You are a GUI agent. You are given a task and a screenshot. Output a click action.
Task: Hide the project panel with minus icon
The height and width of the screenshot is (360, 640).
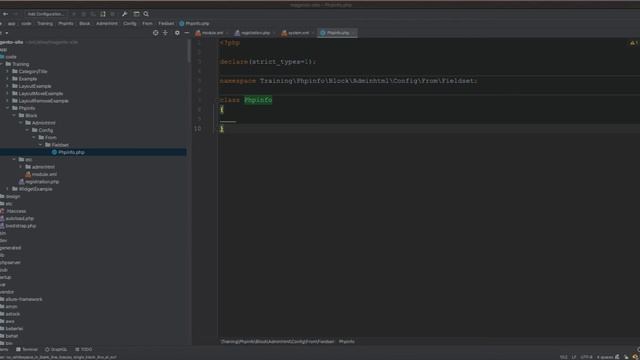[187, 33]
